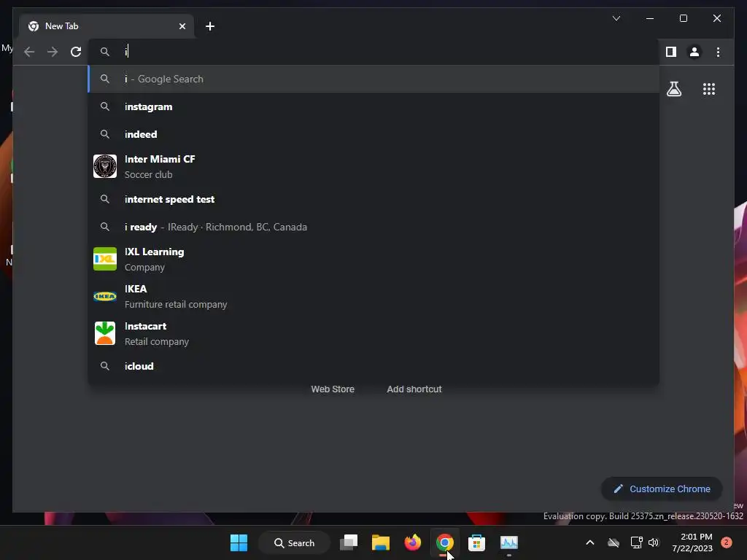Viewport: 747px width, 560px height.
Task: Choose the icloud suggestion
Action: (x=374, y=366)
